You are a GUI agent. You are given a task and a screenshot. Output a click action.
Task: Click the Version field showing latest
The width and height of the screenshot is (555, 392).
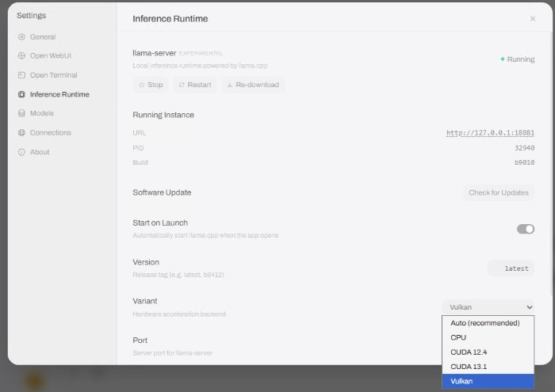coord(511,268)
